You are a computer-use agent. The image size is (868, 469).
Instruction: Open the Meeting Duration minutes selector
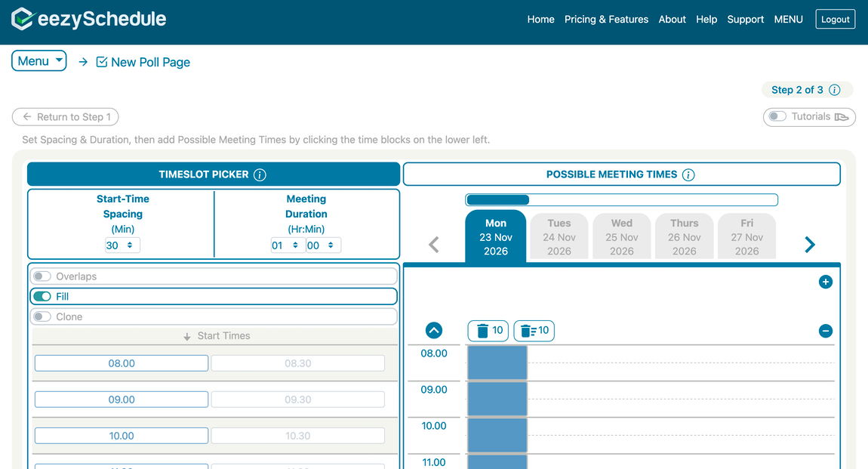323,245
